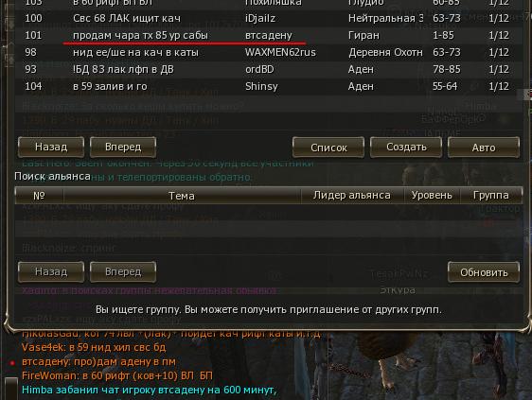The width and height of the screenshot is (532, 400).
Task: Open the Список party list
Action: tap(328, 148)
